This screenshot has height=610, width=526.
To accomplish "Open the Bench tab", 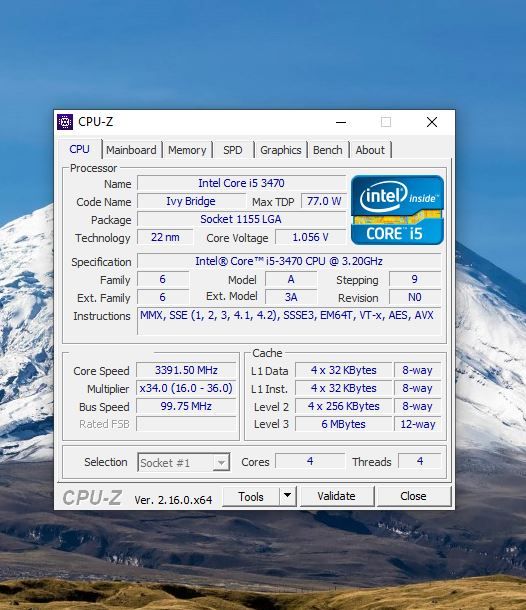I will pyautogui.click(x=328, y=150).
